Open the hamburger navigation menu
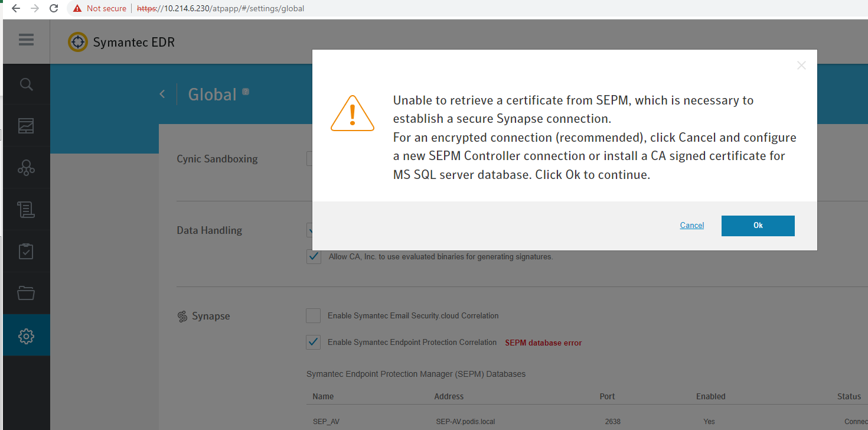Viewport: 868px width, 430px height. pos(26,40)
